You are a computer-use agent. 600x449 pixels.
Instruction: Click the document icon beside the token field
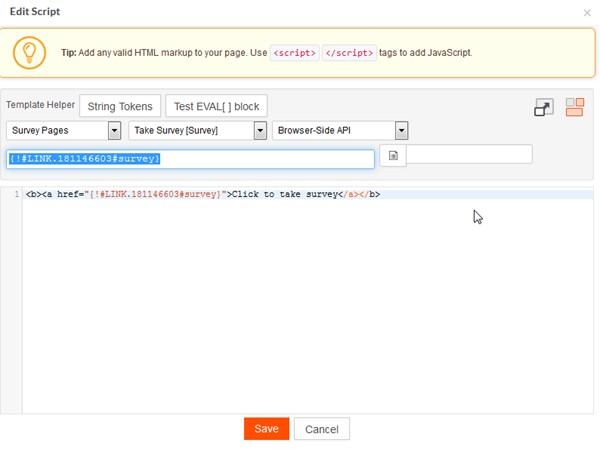point(393,155)
